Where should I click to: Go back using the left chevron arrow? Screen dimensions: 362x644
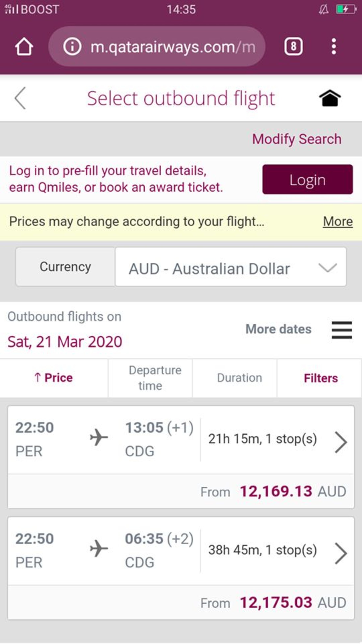point(20,98)
